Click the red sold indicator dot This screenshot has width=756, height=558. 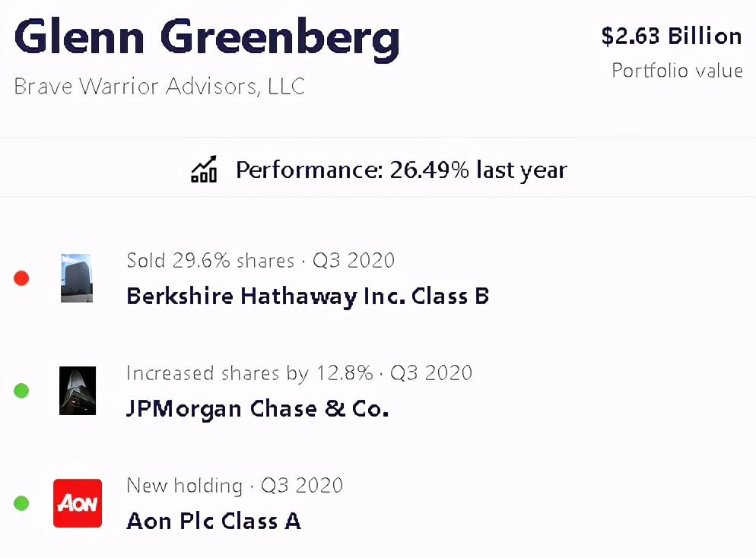pos(21,278)
